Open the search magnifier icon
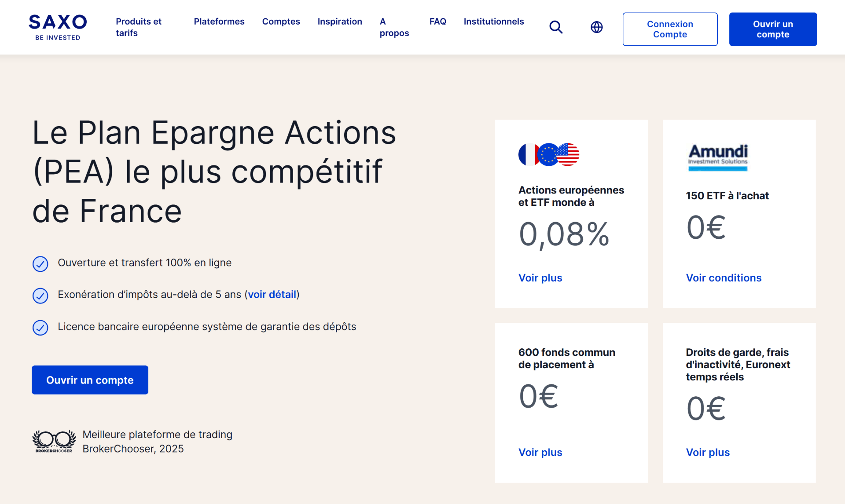Screen dimensions: 845x504 click(556, 27)
